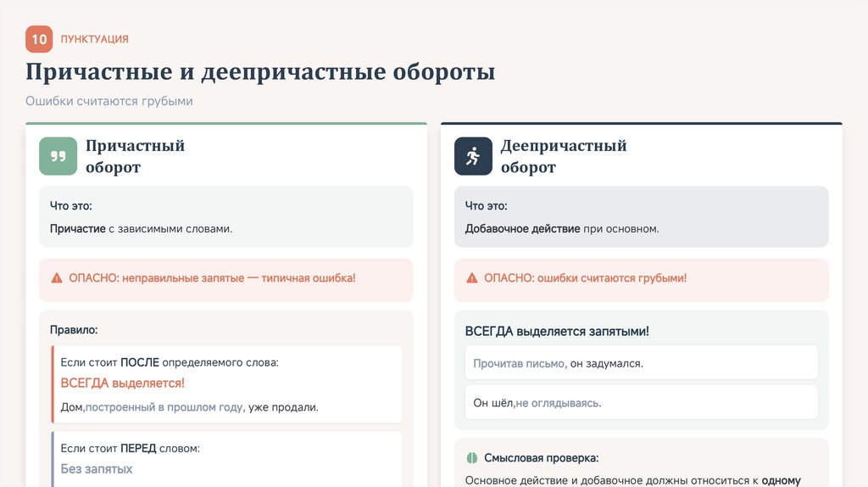Viewport: 868px width, 487px height.
Task: Click the 'Деепричастный оборот' card title
Action: 564,156
